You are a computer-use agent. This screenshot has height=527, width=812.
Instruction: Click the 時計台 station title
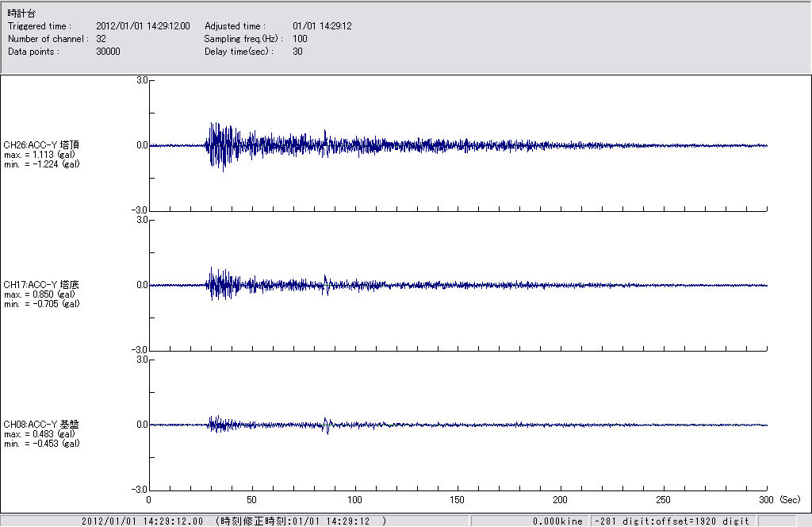point(21,13)
